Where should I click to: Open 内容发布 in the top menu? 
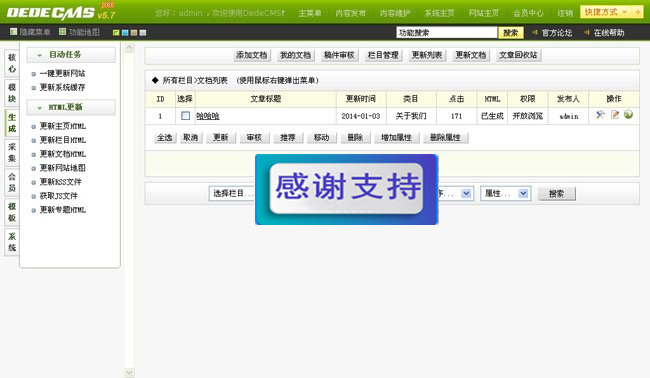click(x=351, y=13)
